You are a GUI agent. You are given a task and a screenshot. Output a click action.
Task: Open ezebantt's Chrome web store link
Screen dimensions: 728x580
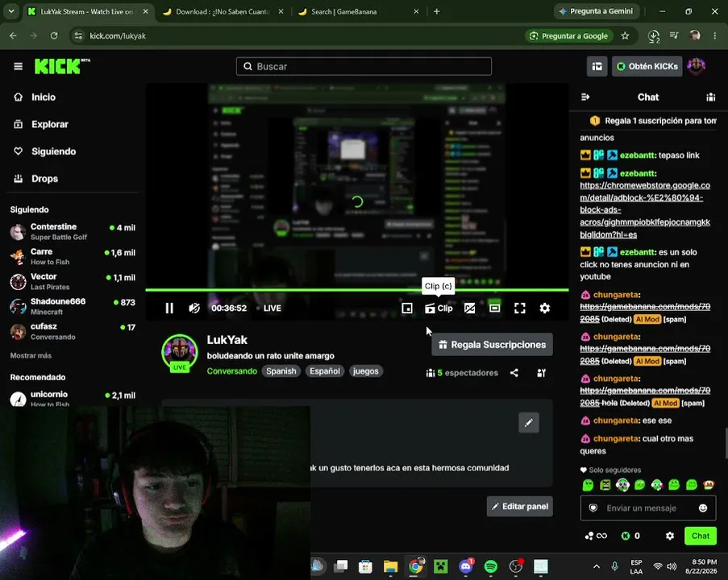(645, 209)
